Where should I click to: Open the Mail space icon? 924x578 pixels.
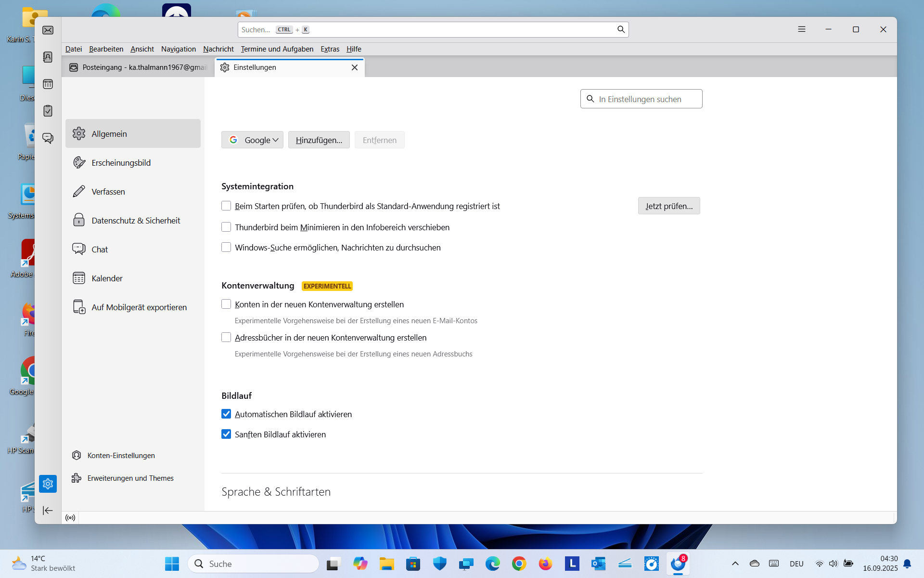click(x=48, y=30)
